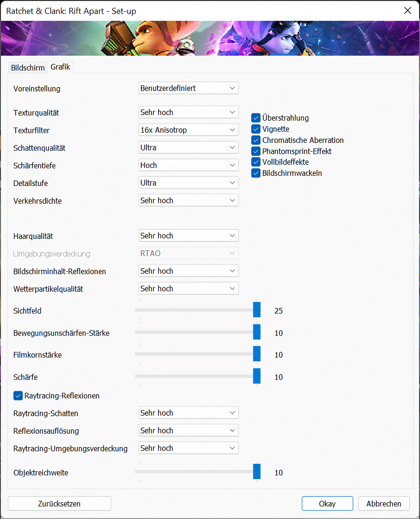This screenshot has width=420, height=519.
Task: Toggle Raytracing-Reflexionen checkbox
Action: pos(18,395)
